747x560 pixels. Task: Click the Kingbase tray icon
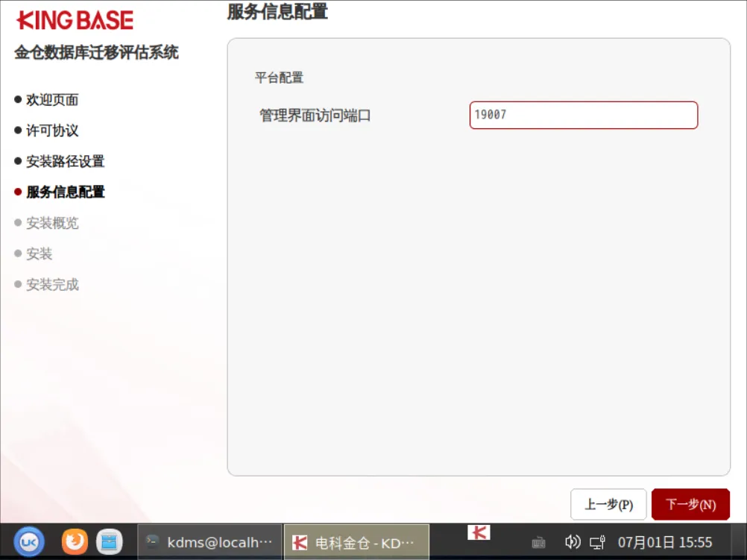[x=479, y=532]
